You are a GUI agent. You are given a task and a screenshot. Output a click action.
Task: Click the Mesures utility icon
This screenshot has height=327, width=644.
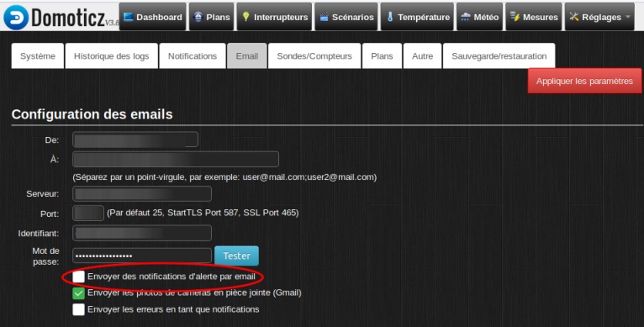click(x=515, y=17)
